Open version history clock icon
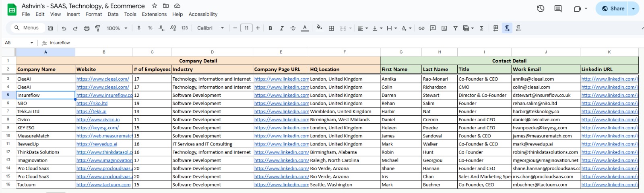This screenshot has width=644, height=193. point(541,8)
